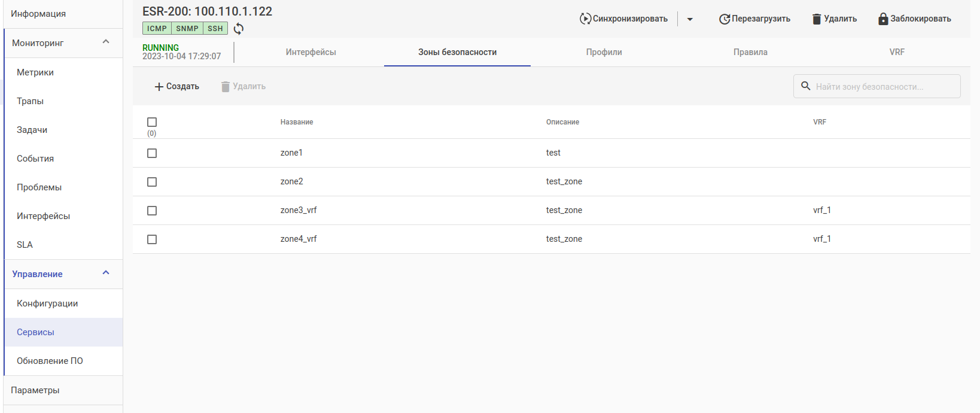The height and width of the screenshot is (413, 980).
Task: Click the trash icon in device header
Action: coord(817,19)
